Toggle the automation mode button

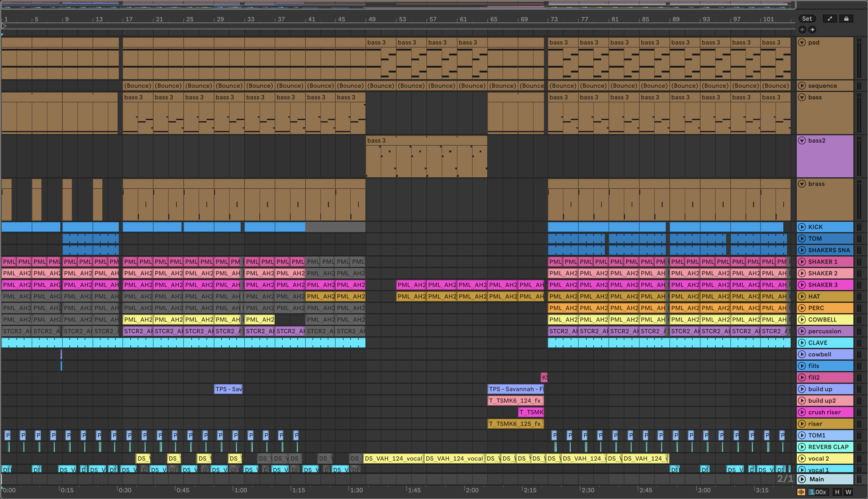[x=830, y=19]
